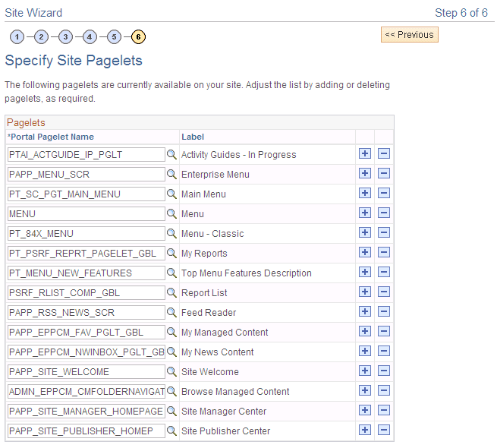Add row after Enterprise Menu
The image size is (497, 448).
(x=365, y=173)
